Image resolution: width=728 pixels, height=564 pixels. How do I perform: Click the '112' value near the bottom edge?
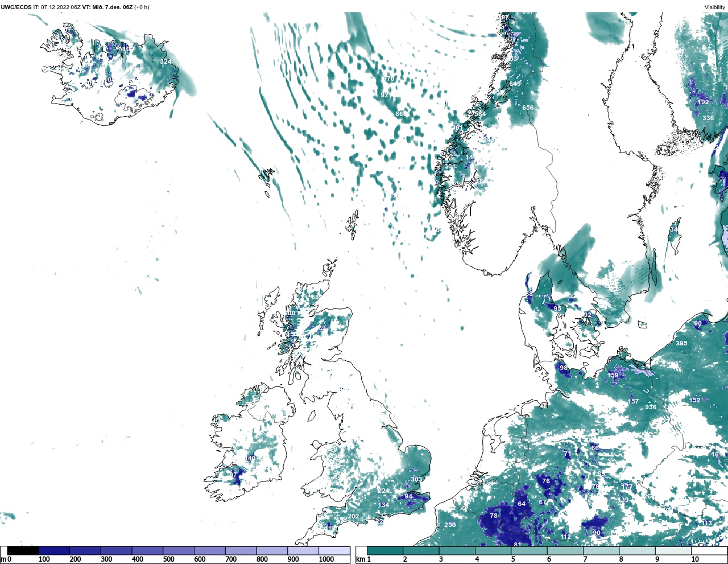pos(565,537)
